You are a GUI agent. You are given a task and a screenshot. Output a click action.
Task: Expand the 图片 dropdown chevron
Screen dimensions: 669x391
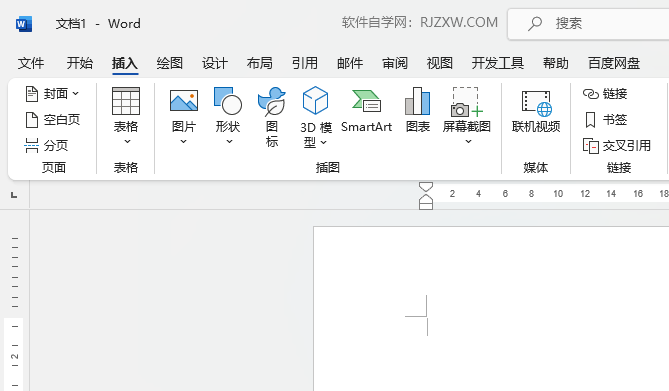pos(183,141)
